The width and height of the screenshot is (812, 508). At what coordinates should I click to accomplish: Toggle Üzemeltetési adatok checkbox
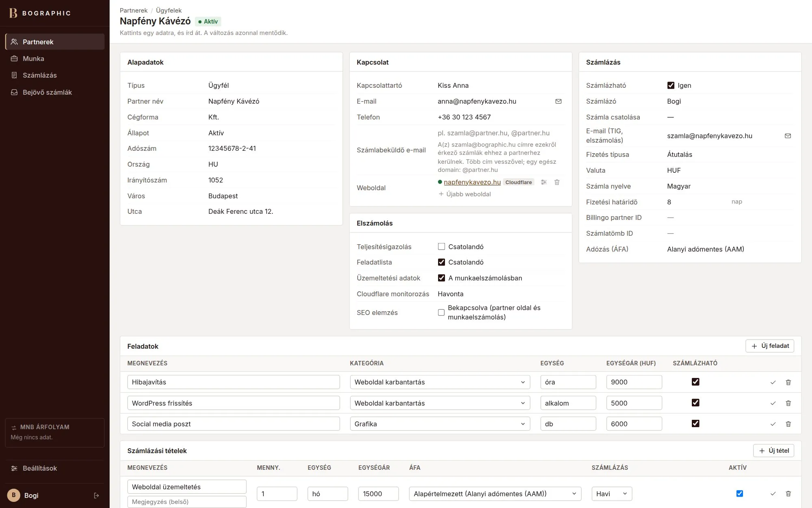point(441,278)
